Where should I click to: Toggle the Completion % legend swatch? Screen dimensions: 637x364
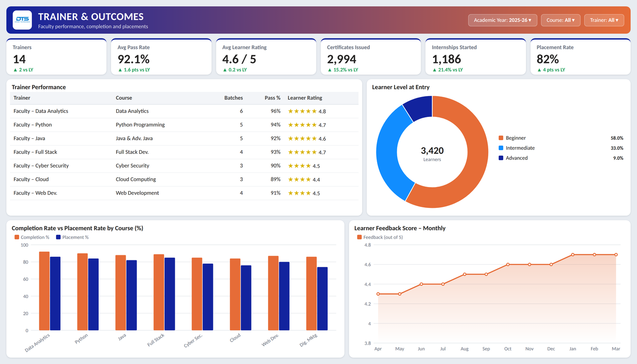(x=17, y=237)
